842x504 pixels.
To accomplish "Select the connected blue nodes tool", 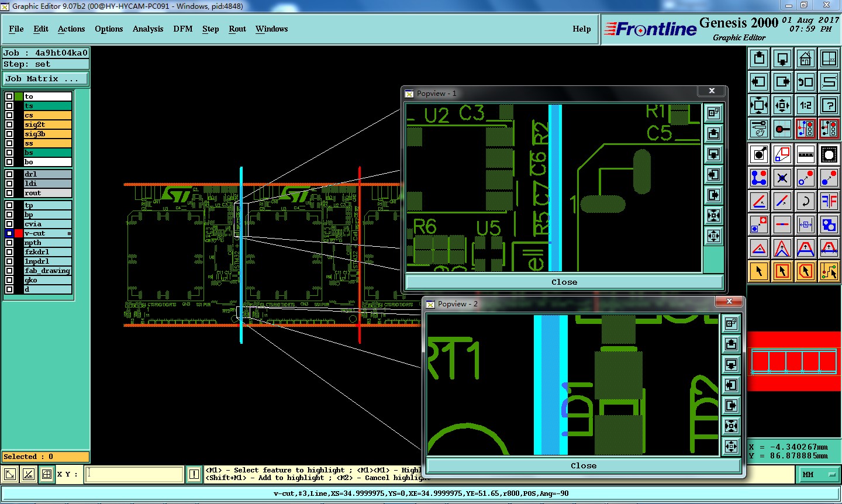I will pos(759,178).
